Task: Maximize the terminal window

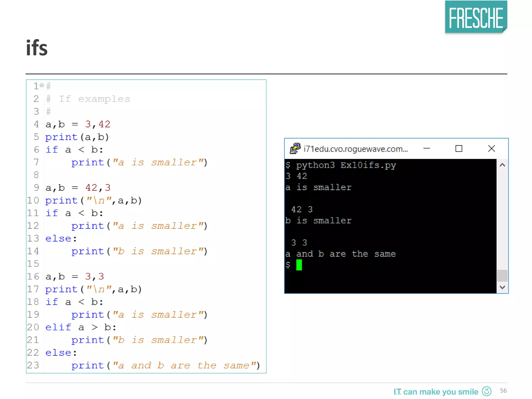Action: tap(459, 149)
